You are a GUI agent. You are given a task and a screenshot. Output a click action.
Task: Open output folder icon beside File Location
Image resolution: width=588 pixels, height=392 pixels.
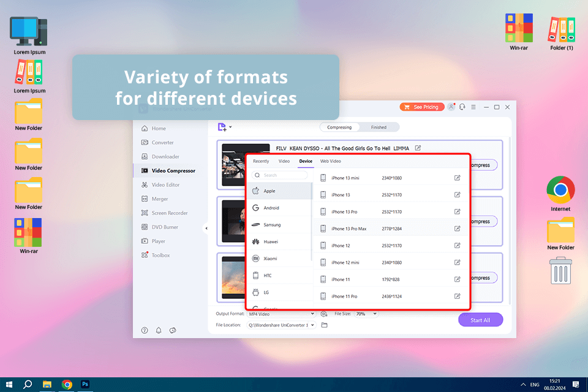325,325
